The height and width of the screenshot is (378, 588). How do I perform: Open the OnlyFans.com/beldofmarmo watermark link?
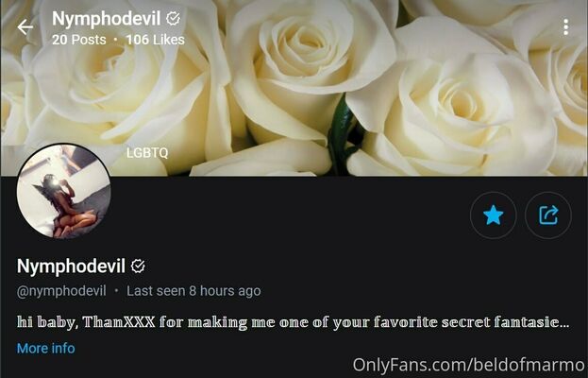(468, 365)
